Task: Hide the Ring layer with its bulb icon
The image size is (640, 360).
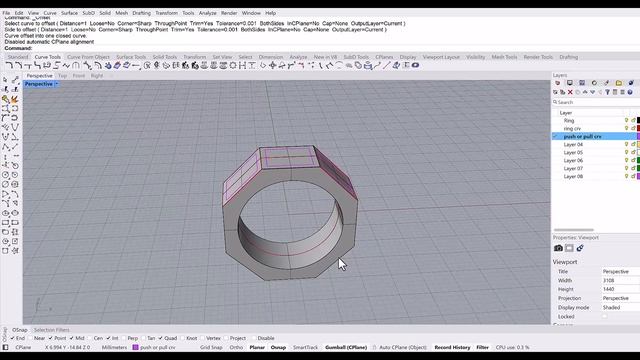Action: tap(627, 120)
